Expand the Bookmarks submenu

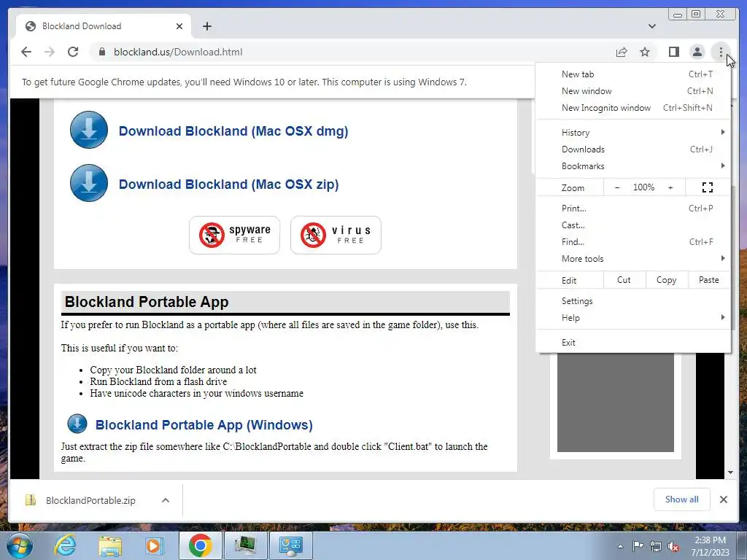point(633,166)
